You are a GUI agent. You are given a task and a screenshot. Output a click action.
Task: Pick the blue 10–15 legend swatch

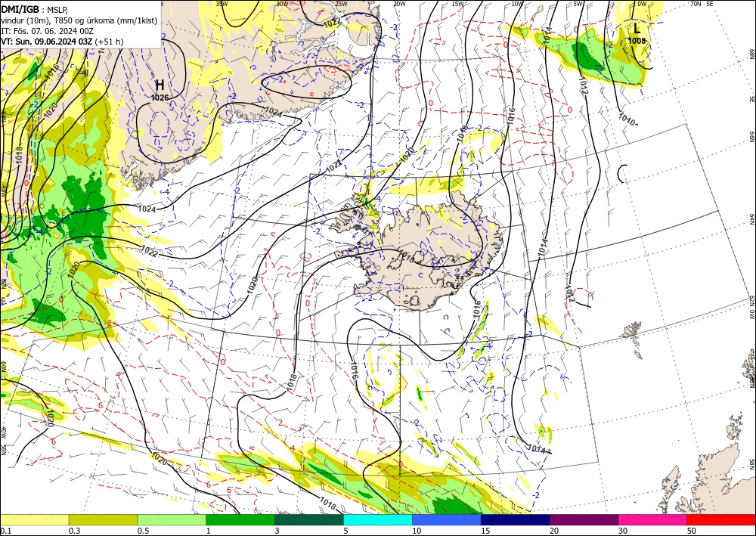(x=447, y=519)
